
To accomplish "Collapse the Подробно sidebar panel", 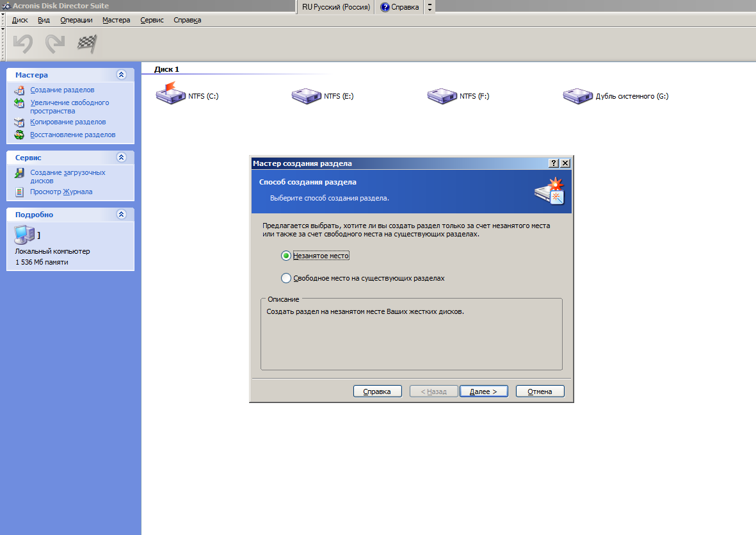I will pyautogui.click(x=122, y=215).
